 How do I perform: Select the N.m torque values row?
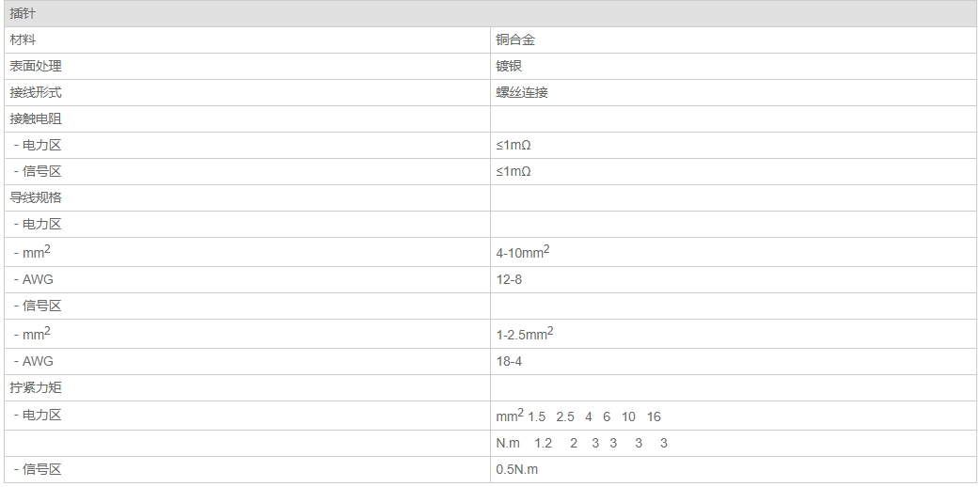[581, 444]
